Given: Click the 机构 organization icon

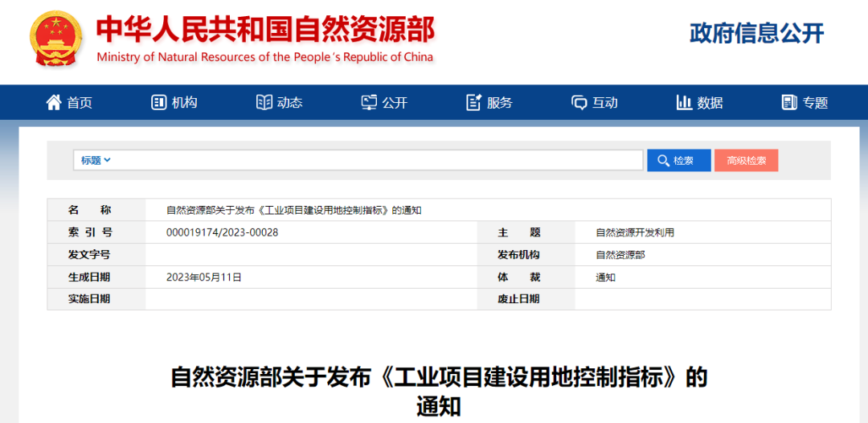Looking at the screenshot, I should (x=158, y=102).
